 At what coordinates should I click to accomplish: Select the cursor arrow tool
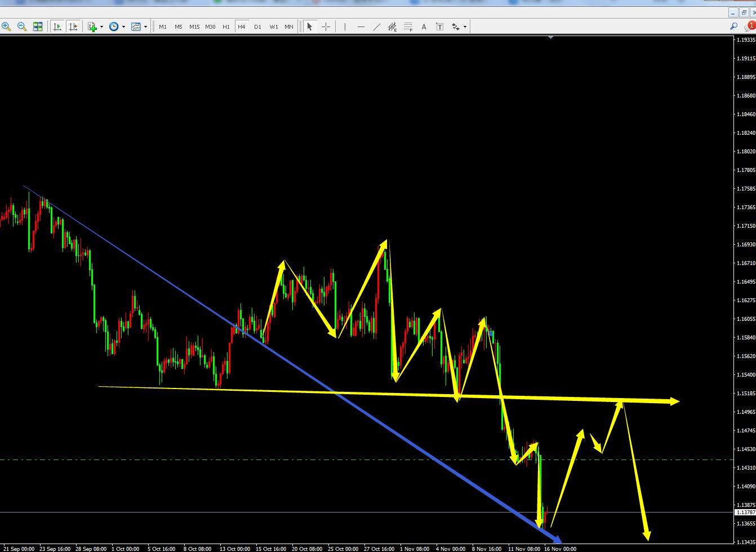click(309, 27)
